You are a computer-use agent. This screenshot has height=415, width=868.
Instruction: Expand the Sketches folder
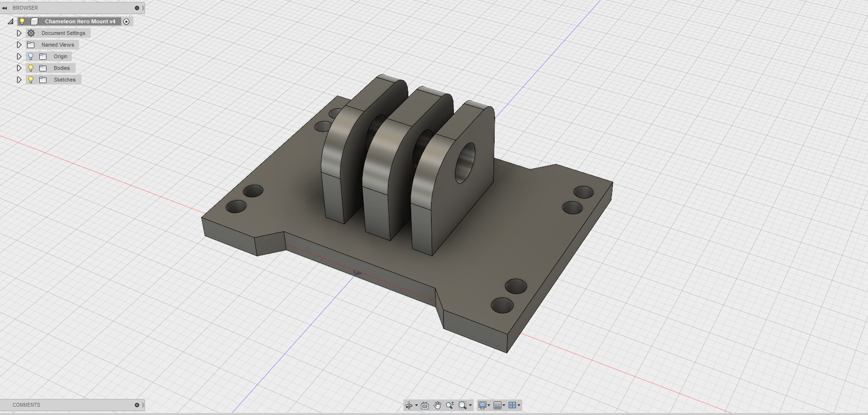coord(19,80)
